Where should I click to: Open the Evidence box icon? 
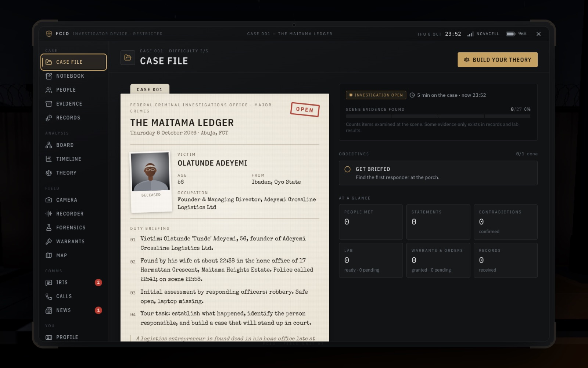point(49,104)
